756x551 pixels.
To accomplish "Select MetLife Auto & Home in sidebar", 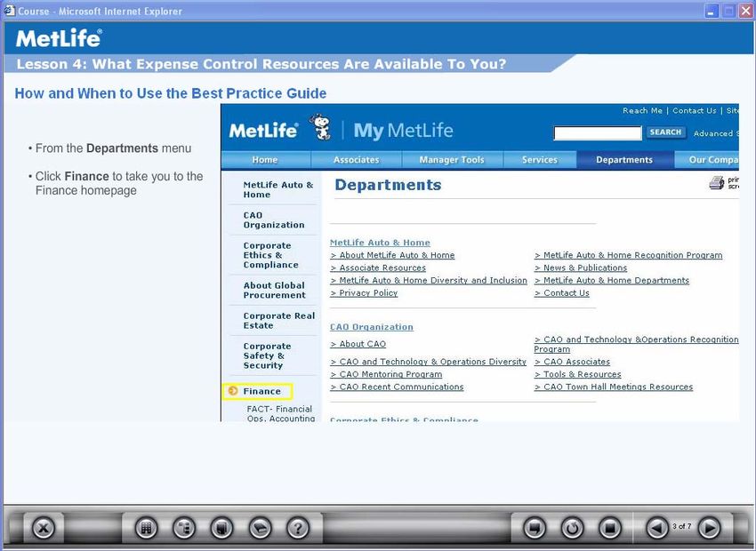I will pos(278,190).
